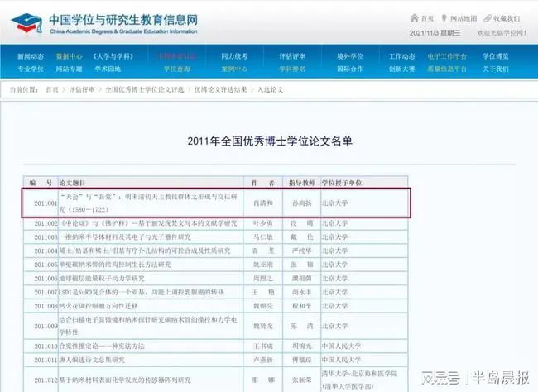
Task: Click 中国人民大学 in row 2011010
Action: pyautogui.click(x=341, y=347)
